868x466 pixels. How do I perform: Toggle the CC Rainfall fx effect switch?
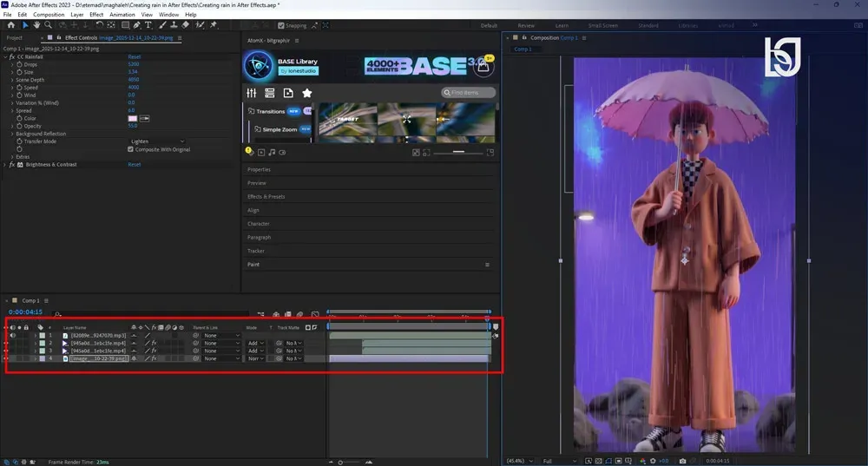12,56
